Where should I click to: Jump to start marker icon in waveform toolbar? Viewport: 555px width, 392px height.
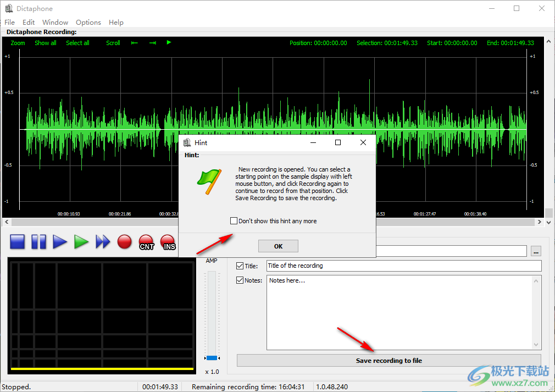(135, 43)
